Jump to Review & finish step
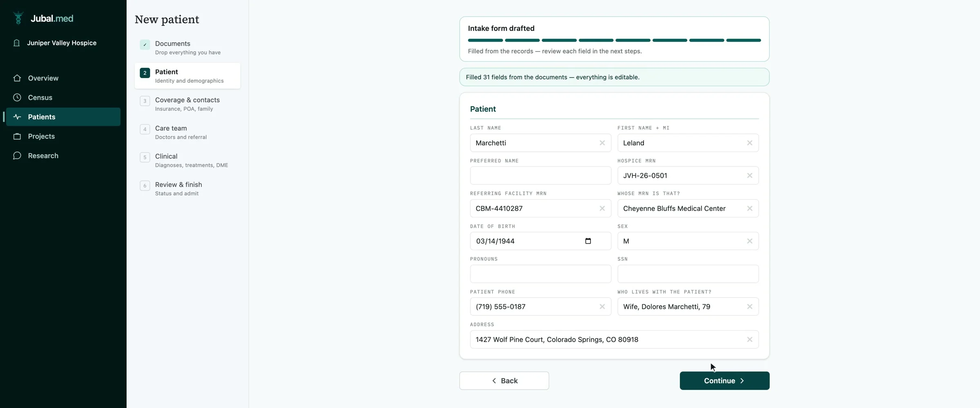Image resolution: width=980 pixels, height=408 pixels. point(187,188)
